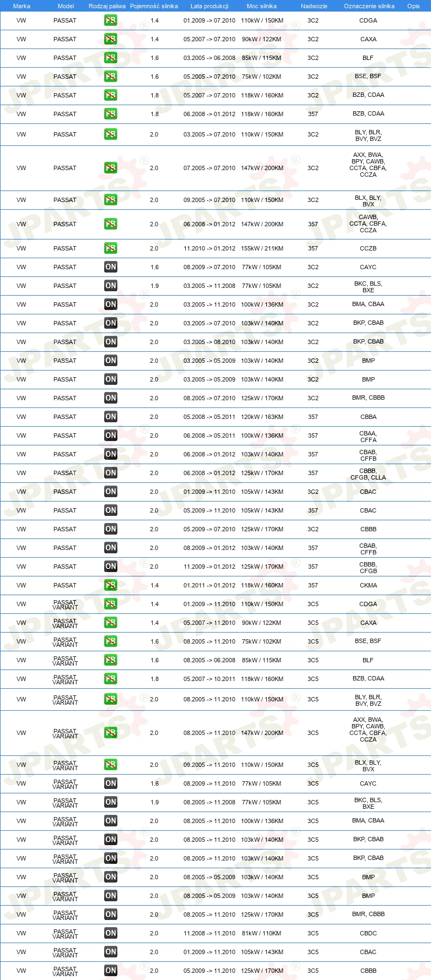The image size is (431, 980).
Task: Click the diesel ON icon in the 3C2 BKC, BLS row
Action: pos(111,286)
